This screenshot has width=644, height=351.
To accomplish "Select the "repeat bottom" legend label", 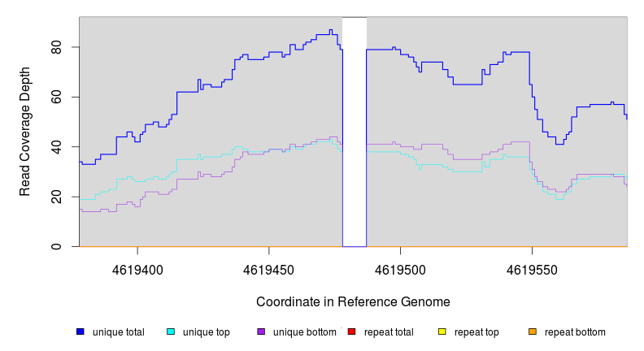I will pos(575,332).
